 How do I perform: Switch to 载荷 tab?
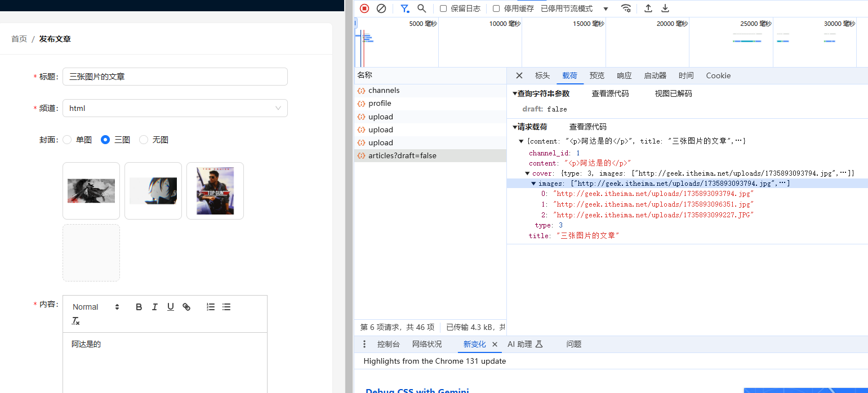(569, 75)
